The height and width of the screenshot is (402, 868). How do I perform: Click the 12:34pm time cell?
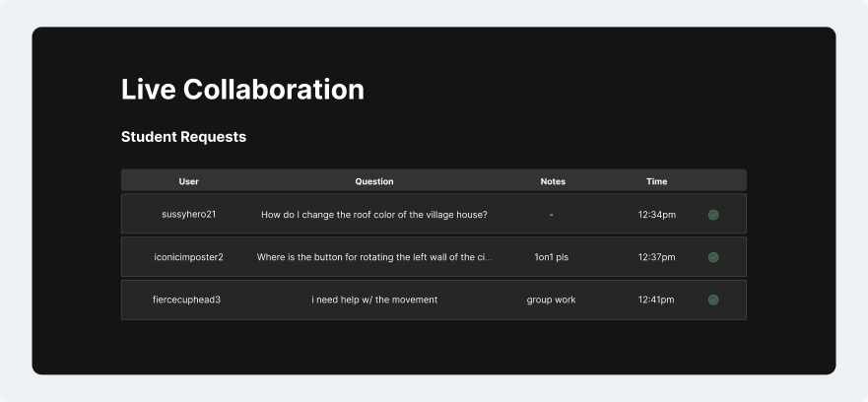[656, 214]
